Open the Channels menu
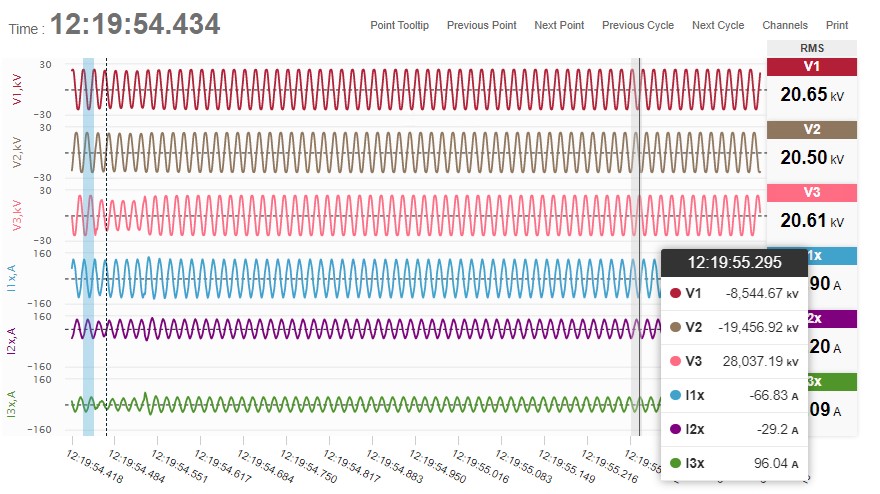Viewport: 880px width, 494px height. 784,25
